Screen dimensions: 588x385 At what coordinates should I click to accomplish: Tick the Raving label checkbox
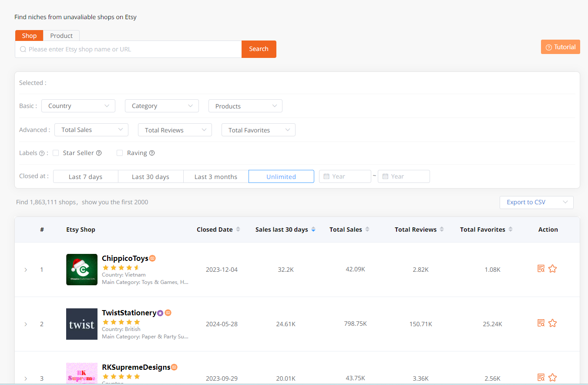(120, 153)
